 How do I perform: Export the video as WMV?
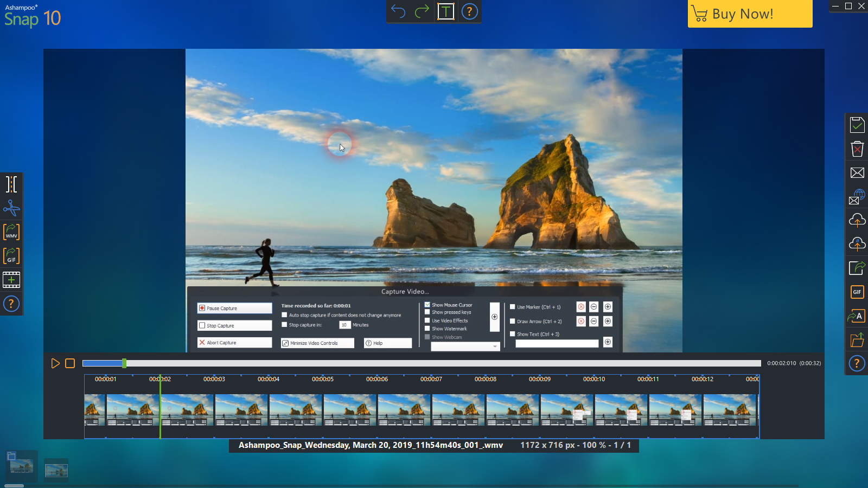tap(11, 232)
